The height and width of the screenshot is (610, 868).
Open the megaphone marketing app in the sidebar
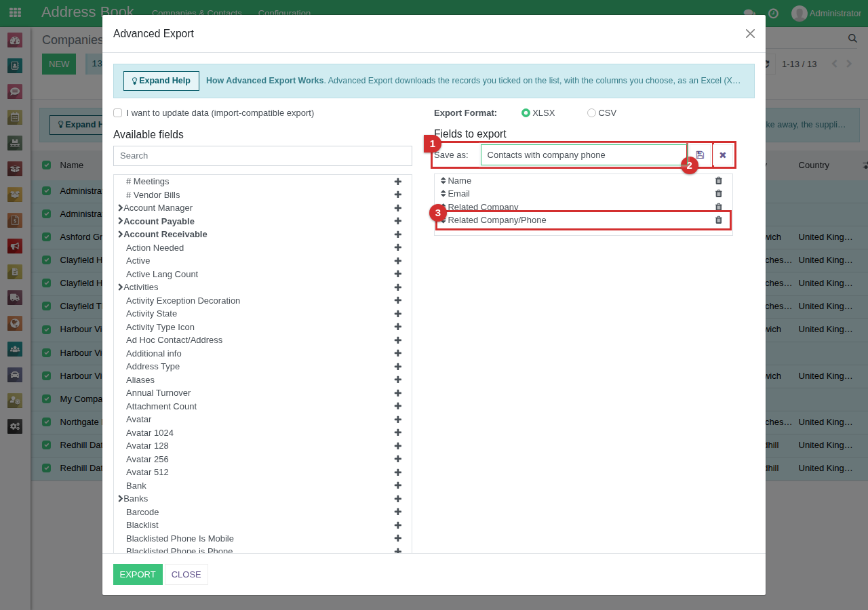tap(15, 246)
